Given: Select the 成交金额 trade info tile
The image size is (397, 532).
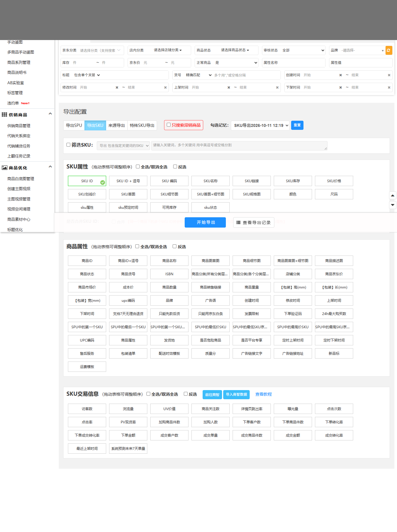Looking at the screenshot, I should [x=293, y=435].
